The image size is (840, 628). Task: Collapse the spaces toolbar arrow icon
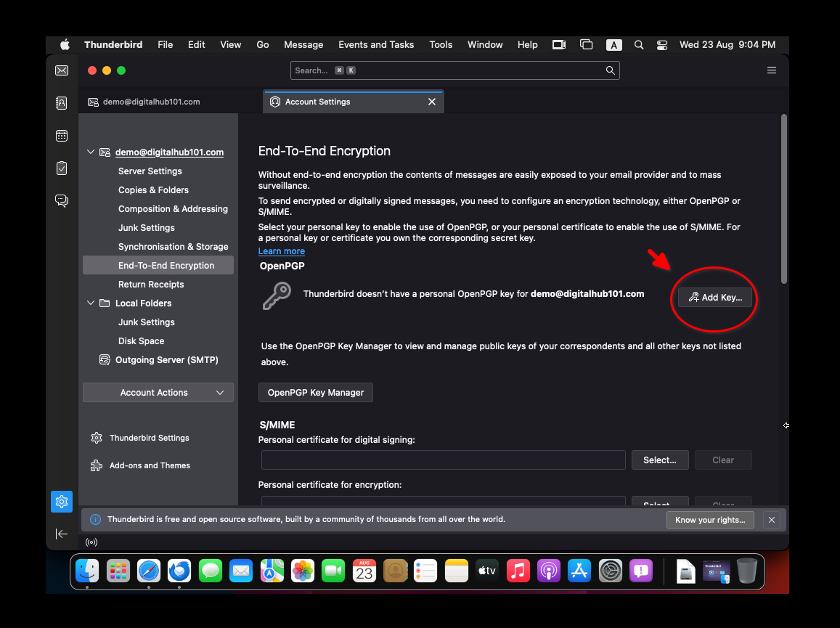pos(62,534)
